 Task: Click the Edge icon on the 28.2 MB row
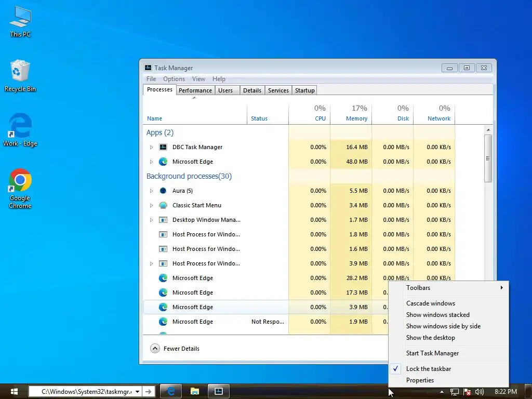(163, 278)
